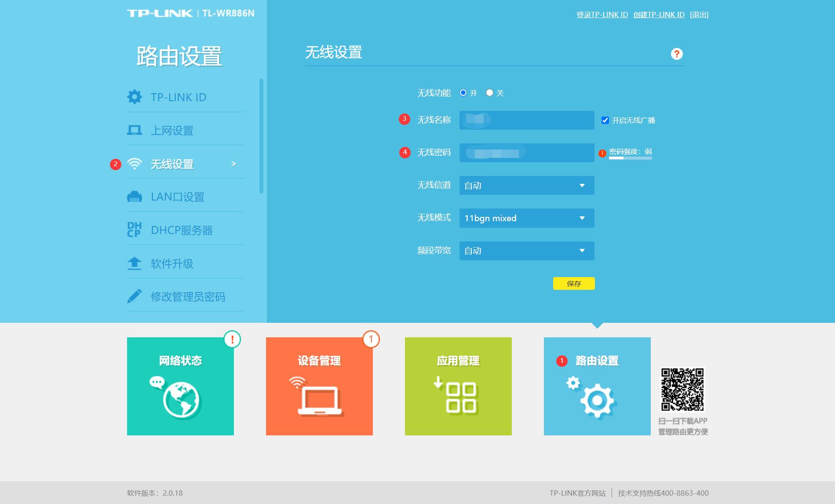This screenshot has height=504, width=835.
Task: Click the DHCP icon in sidebar
Action: coord(134,230)
